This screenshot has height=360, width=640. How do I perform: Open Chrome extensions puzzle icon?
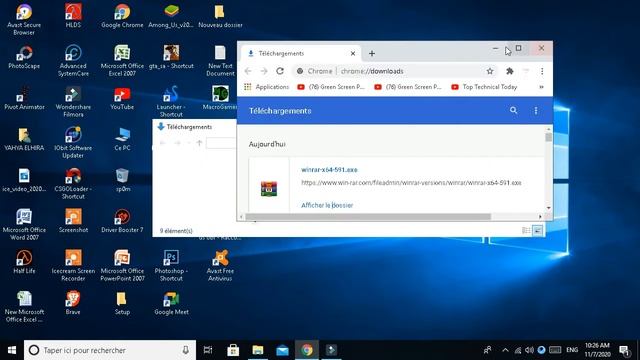pyautogui.click(x=509, y=71)
